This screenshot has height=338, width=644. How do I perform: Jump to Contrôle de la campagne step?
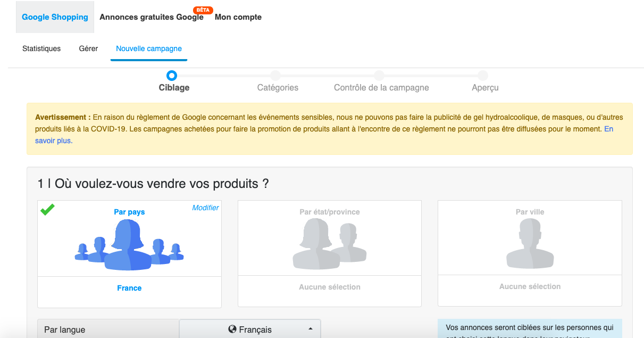pos(379,76)
